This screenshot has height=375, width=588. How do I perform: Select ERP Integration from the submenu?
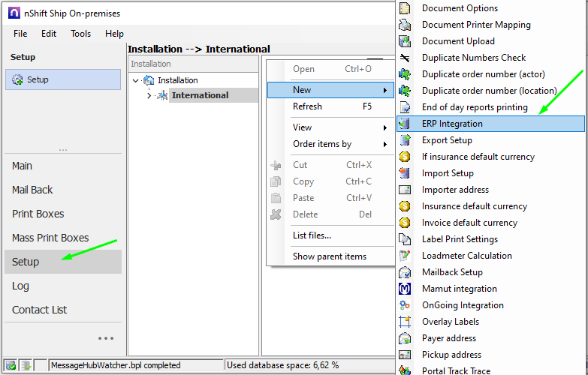click(490, 124)
